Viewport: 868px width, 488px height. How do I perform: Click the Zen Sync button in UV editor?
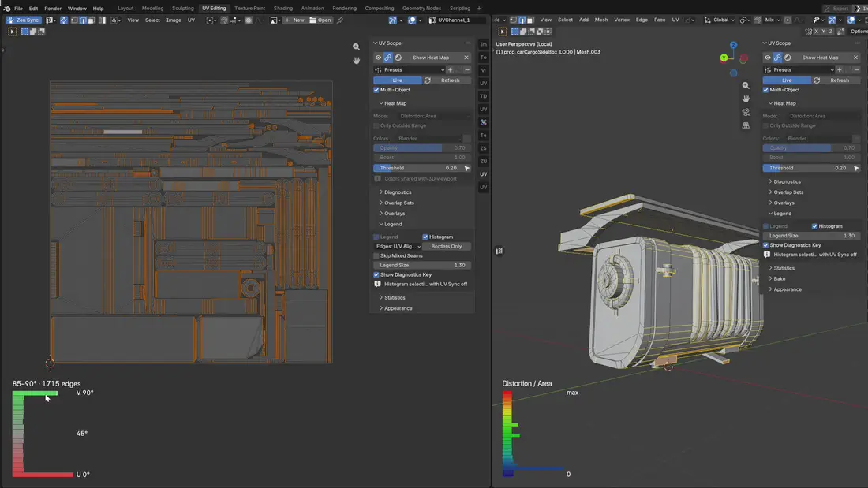(x=23, y=20)
